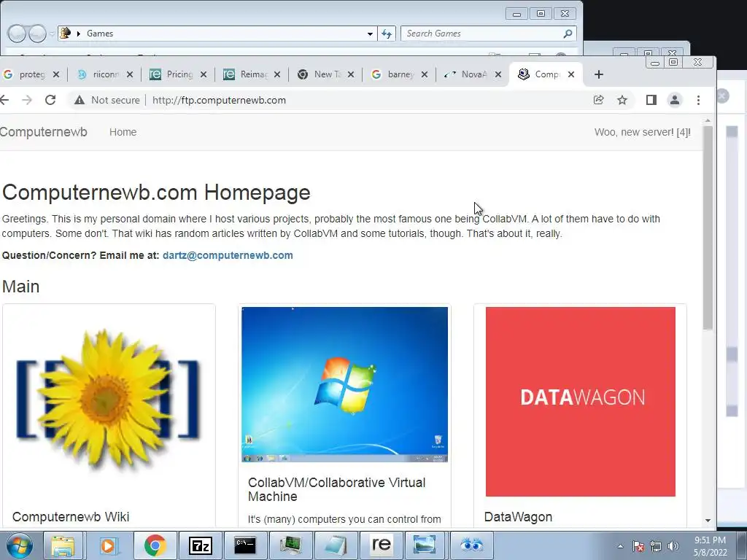747x560 pixels.
Task: Show hidden system tray icons
Action: (x=620, y=546)
